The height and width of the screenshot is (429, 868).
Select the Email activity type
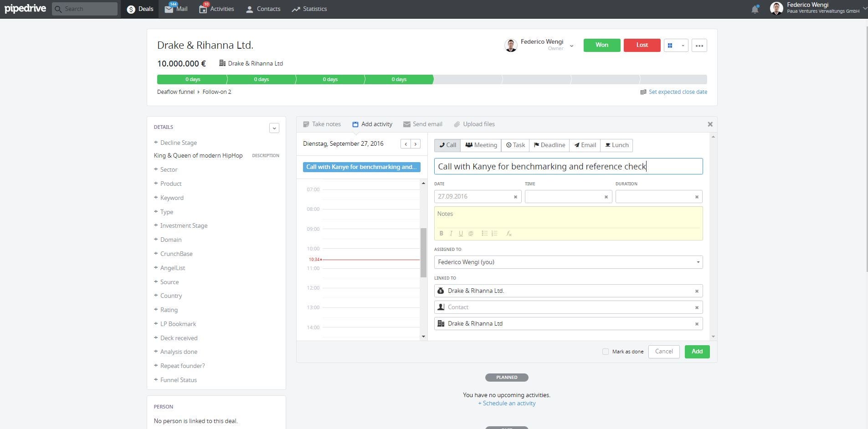[585, 145]
